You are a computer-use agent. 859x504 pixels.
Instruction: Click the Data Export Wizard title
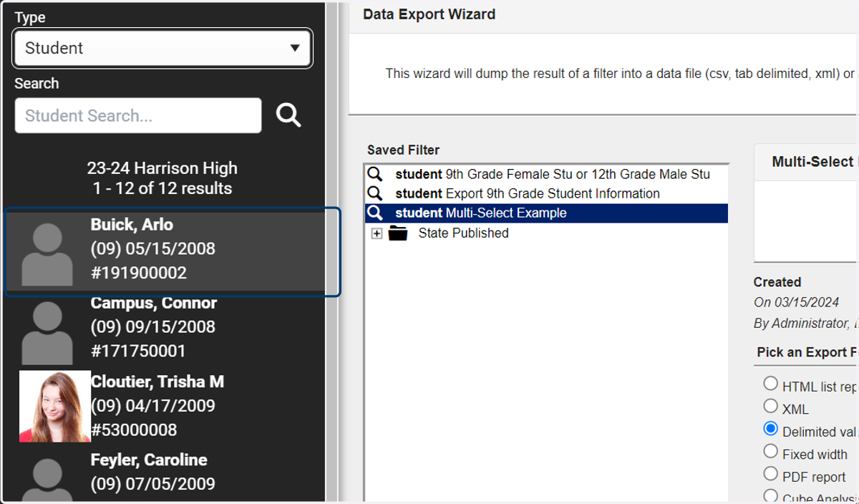429,14
